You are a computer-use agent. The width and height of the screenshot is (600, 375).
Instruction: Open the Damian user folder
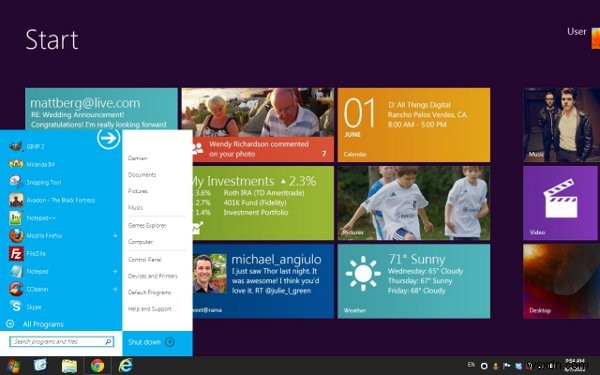137,158
